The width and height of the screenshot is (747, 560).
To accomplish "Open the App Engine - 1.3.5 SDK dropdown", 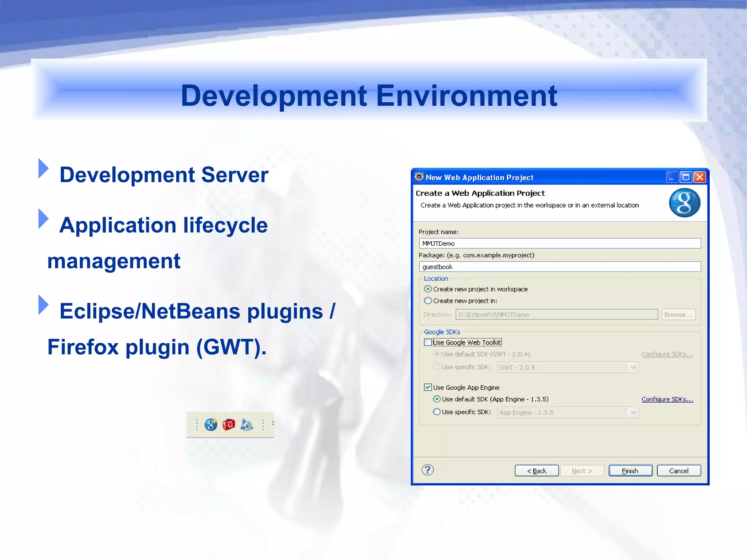I will click(x=634, y=413).
